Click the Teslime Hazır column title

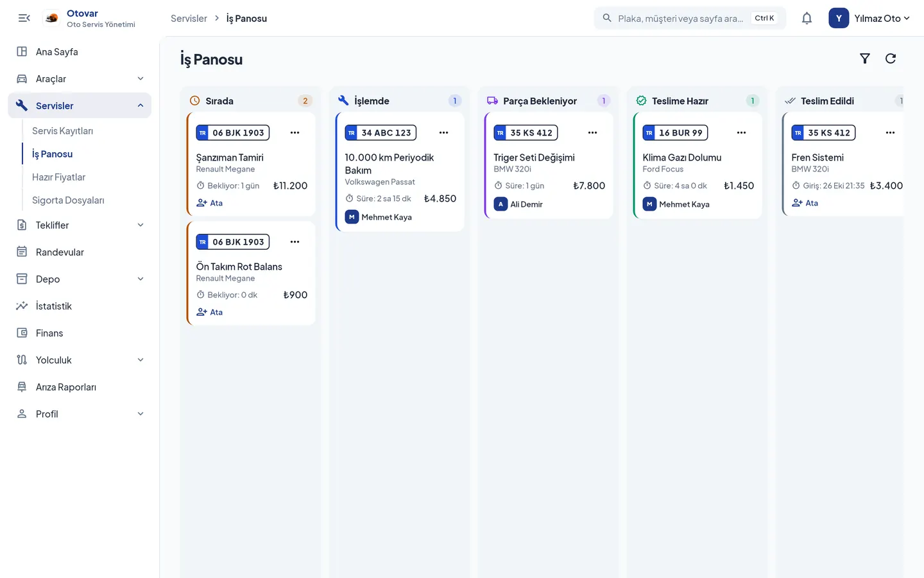(x=680, y=101)
